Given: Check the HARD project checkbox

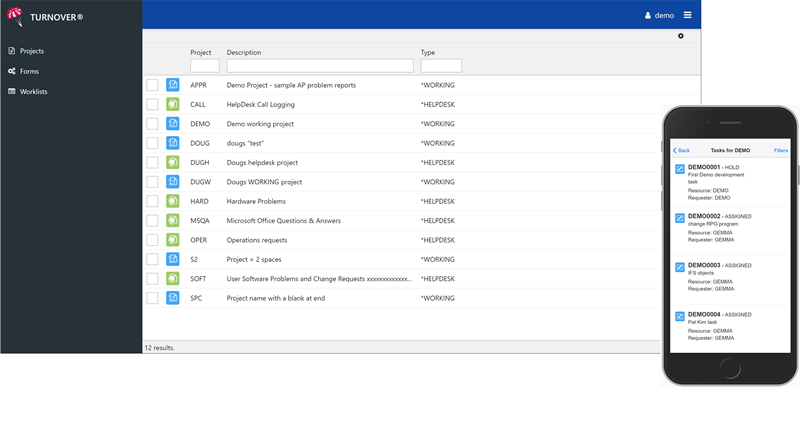Looking at the screenshot, I should tap(152, 201).
